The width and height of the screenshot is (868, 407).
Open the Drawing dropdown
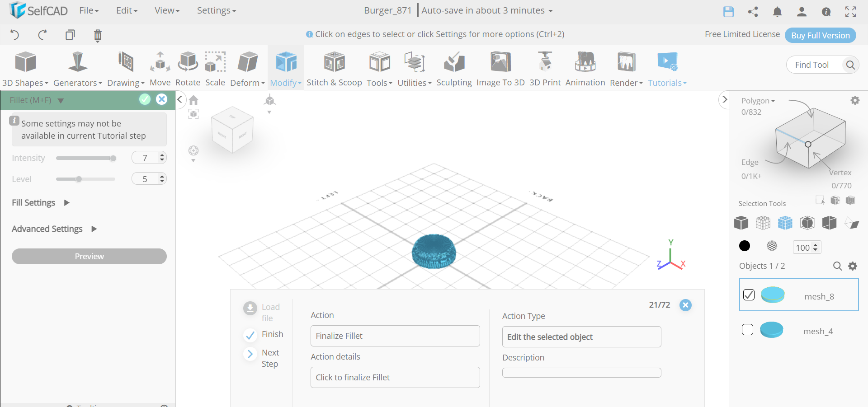point(126,69)
